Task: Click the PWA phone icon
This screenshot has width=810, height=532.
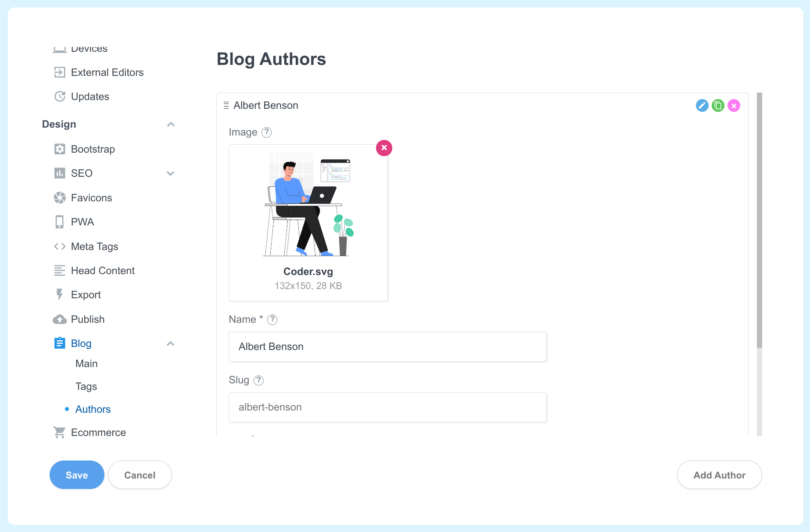Action: pos(60,221)
